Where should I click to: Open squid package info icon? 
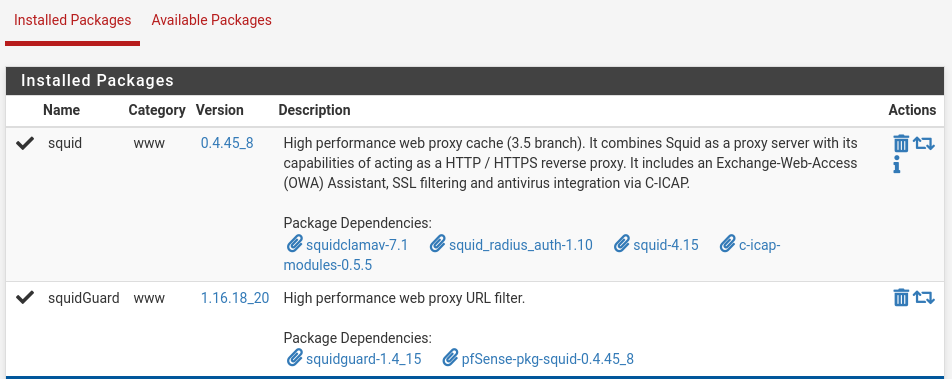coord(897,165)
